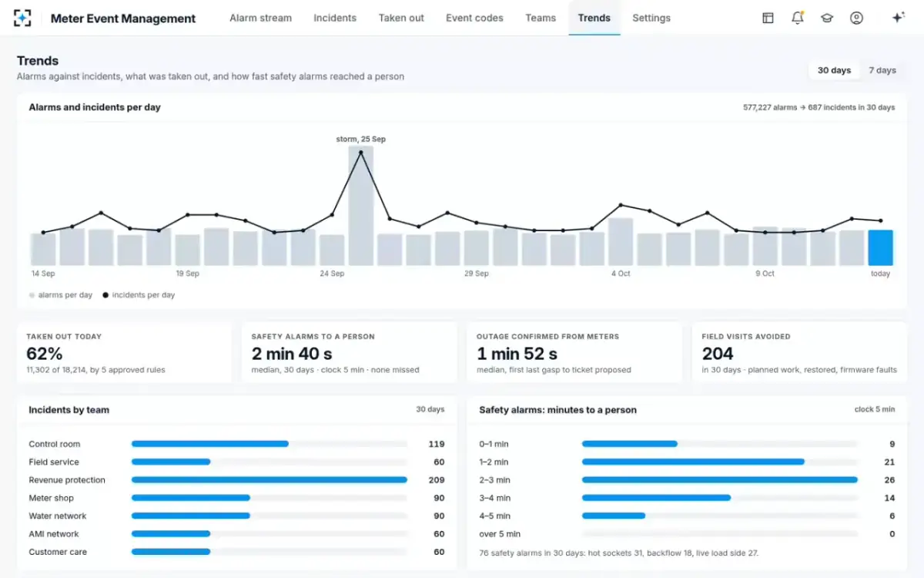This screenshot has height=578, width=924.
Task: Click the 'alarms per day' legend entry
Action: pyautogui.click(x=61, y=295)
